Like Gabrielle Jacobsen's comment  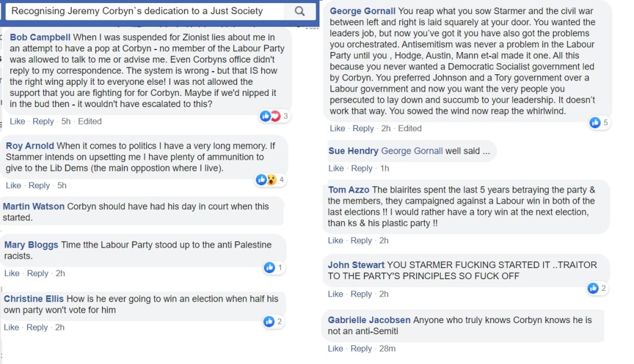tap(336, 349)
